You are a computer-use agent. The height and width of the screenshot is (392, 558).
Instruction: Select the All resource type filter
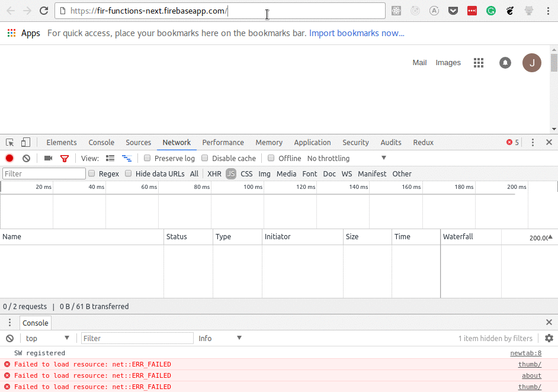(x=194, y=173)
